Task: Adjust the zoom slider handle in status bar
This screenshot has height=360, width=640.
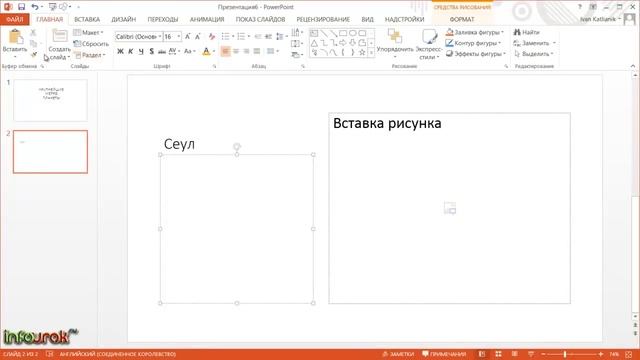Action: tap(565, 354)
